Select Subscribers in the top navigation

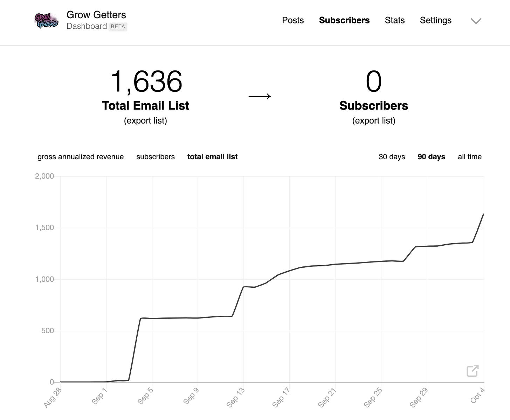[344, 20]
